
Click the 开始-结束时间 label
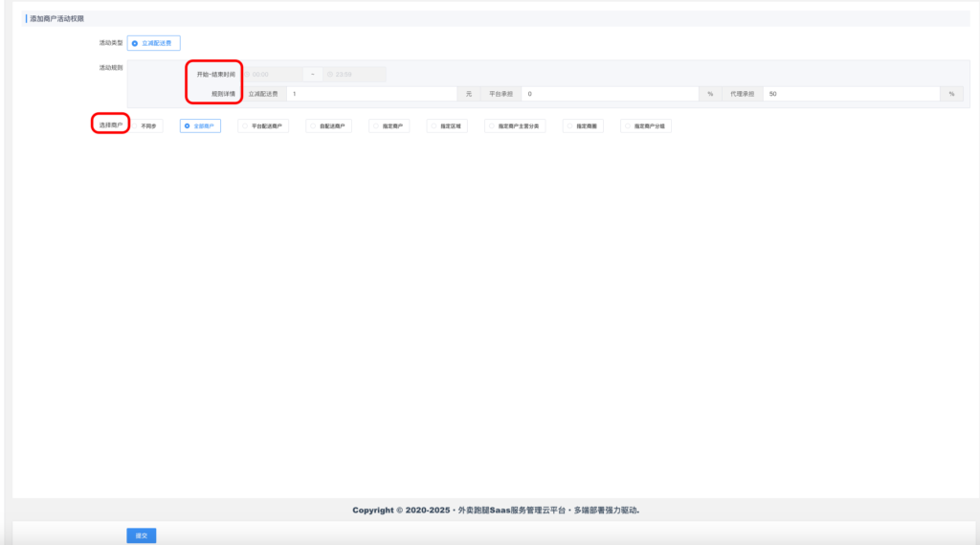[215, 75]
